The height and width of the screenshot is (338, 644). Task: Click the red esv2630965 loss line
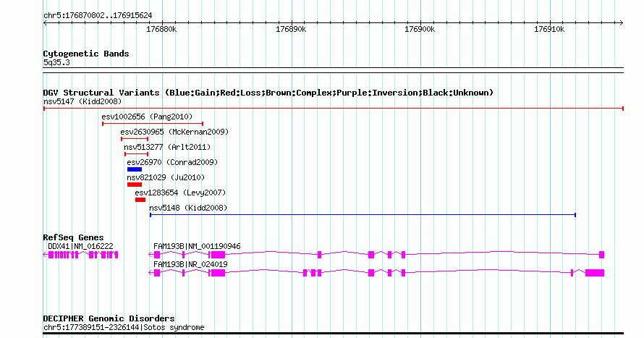point(135,139)
